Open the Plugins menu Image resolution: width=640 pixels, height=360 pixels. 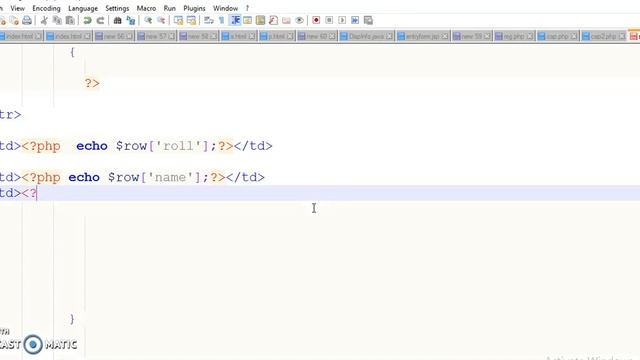[194, 8]
